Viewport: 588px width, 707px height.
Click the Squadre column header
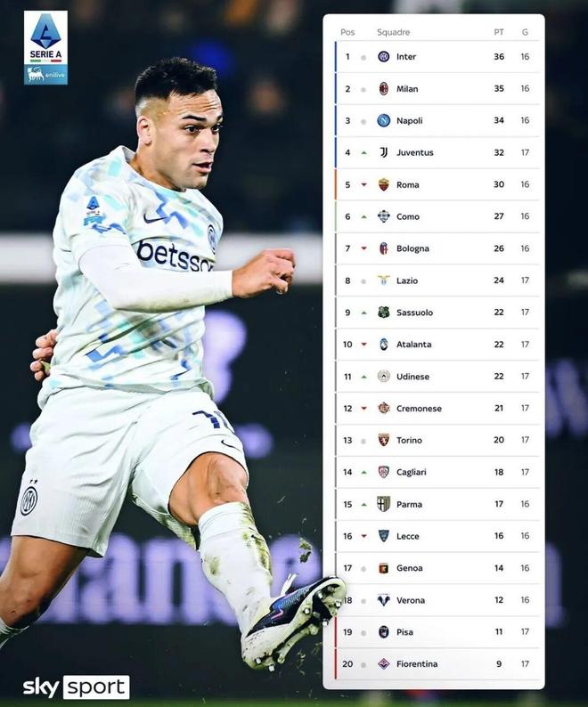click(x=393, y=32)
